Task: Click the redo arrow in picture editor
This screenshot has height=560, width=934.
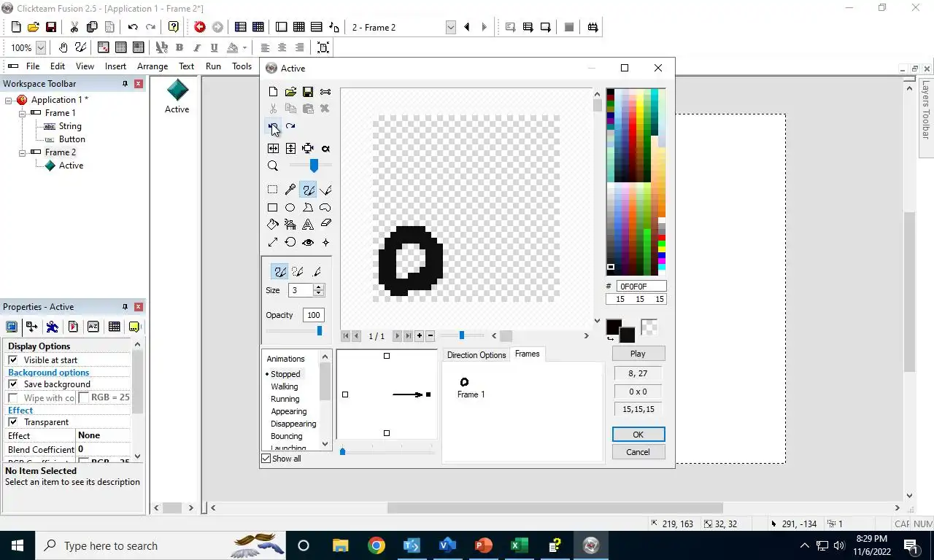Action: (290, 126)
